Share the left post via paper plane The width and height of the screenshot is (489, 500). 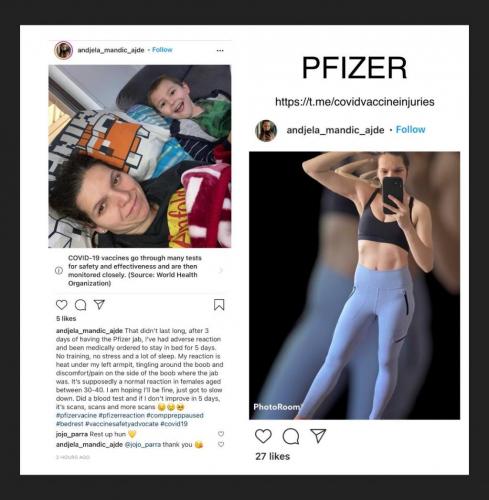(99, 304)
